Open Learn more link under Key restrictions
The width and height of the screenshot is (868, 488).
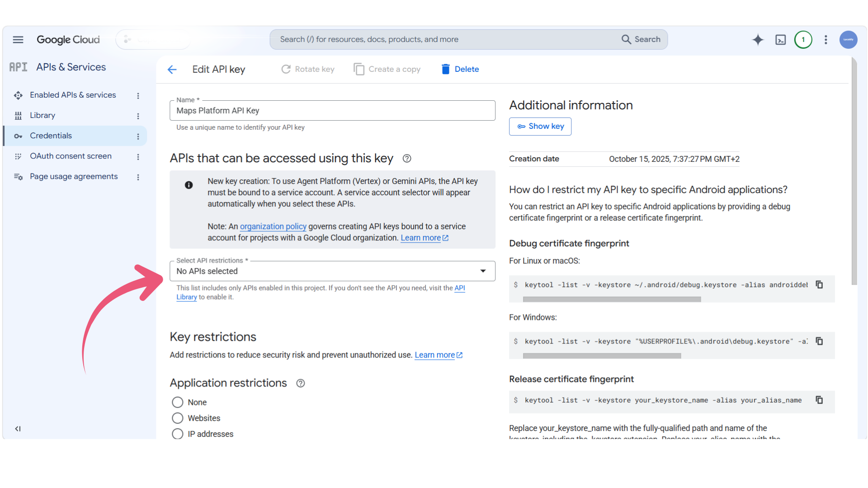(439, 355)
